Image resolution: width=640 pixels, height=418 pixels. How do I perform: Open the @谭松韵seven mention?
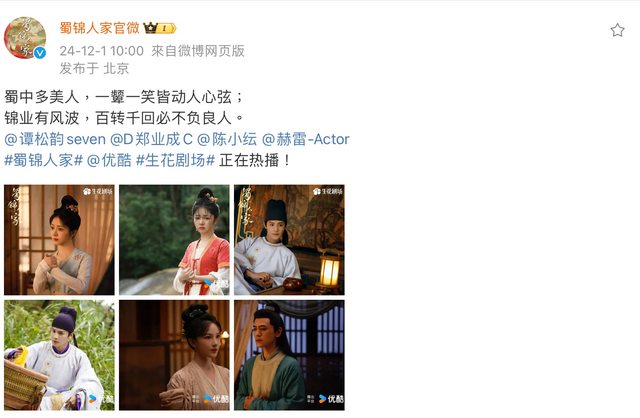point(55,139)
